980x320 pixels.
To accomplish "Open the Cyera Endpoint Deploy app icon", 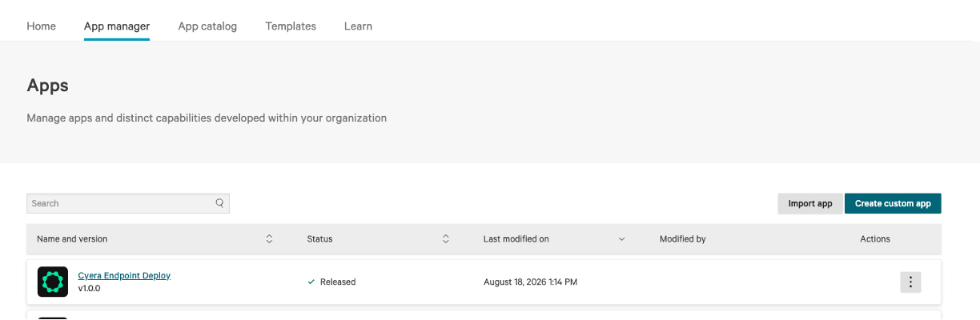I will click(53, 282).
